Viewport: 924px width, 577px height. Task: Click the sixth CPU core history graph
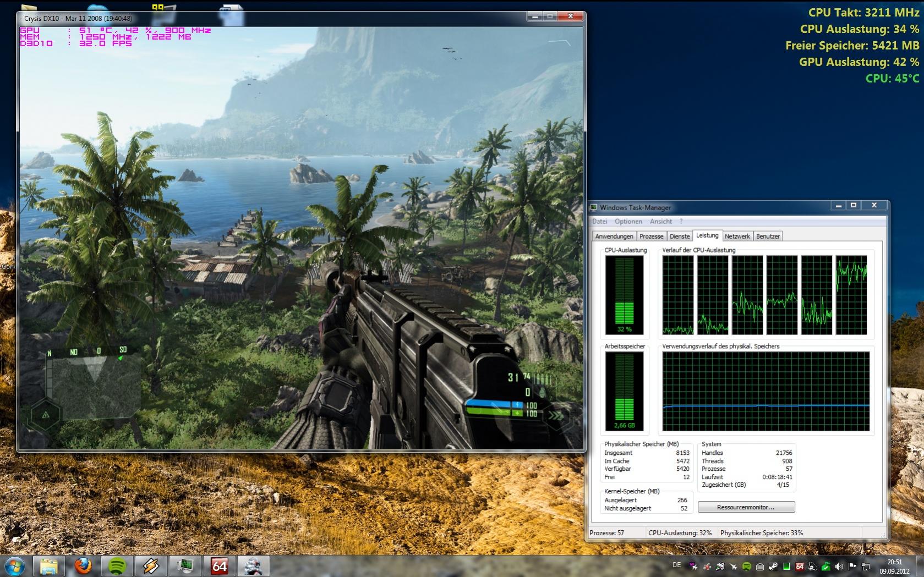point(851,295)
